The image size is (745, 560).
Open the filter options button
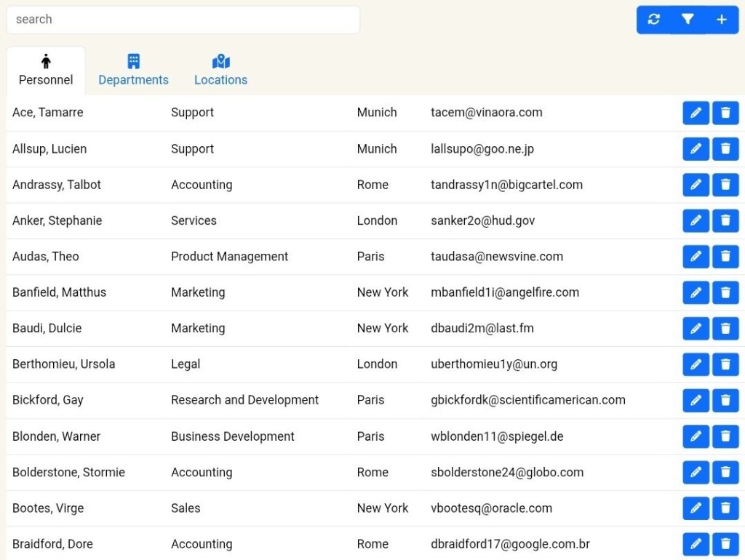688,20
